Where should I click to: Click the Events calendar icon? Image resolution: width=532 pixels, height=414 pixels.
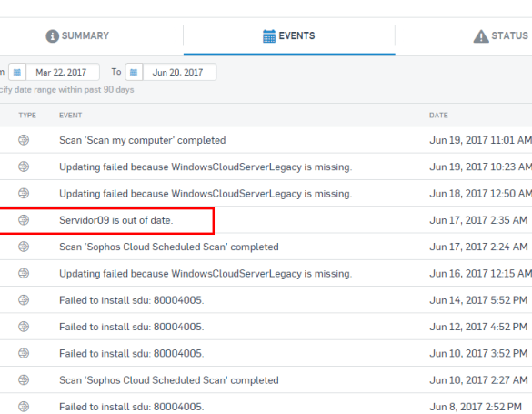pyautogui.click(x=269, y=36)
